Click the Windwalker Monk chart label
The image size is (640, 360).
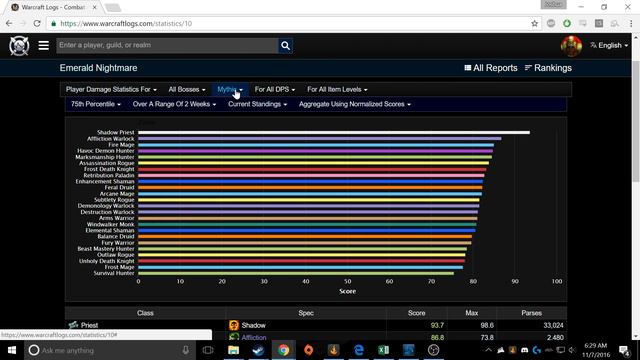(110, 224)
